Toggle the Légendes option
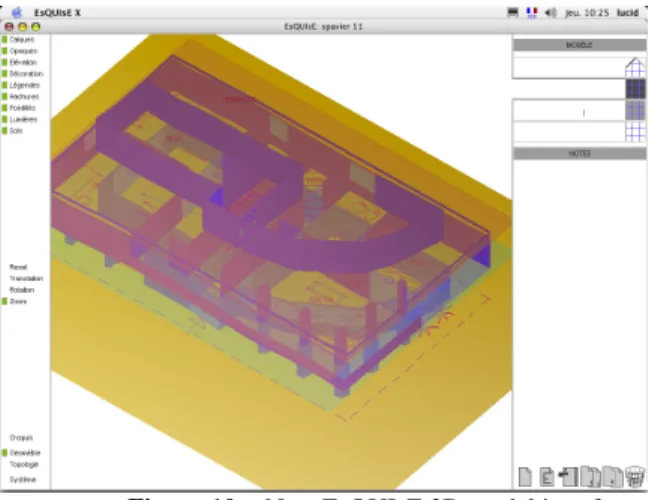The image size is (655, 500). click(21, 85)
